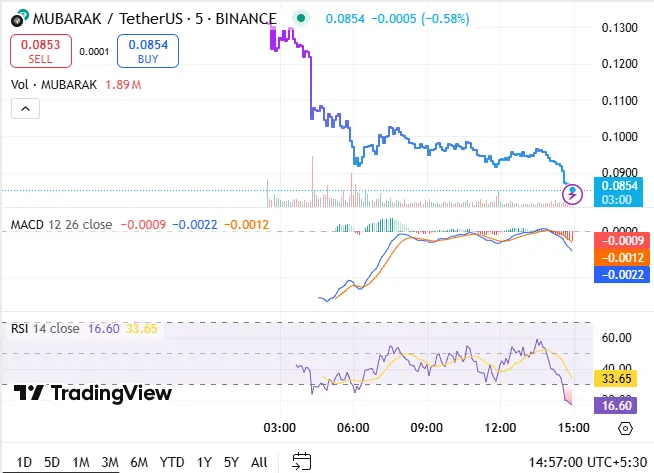
Task: Switch to the 3M time range
Action: [110, 461]
